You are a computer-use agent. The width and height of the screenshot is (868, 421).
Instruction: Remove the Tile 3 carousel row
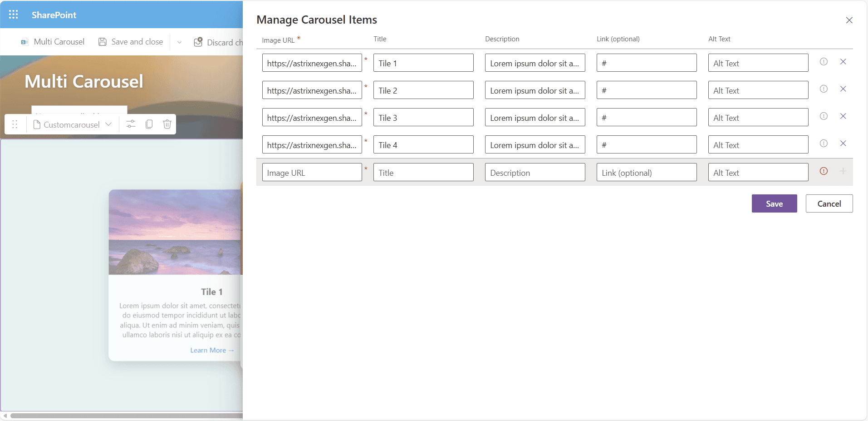pos(843,116)
